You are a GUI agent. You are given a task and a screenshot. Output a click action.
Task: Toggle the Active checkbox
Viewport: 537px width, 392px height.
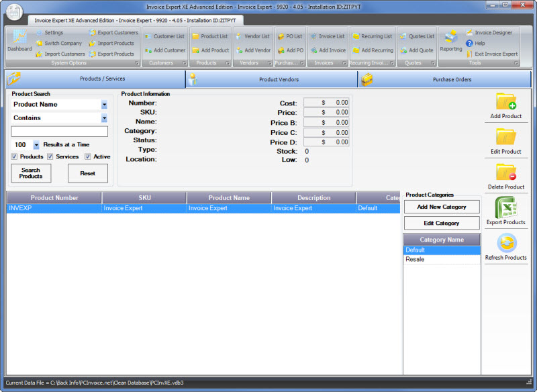(88, 156)
